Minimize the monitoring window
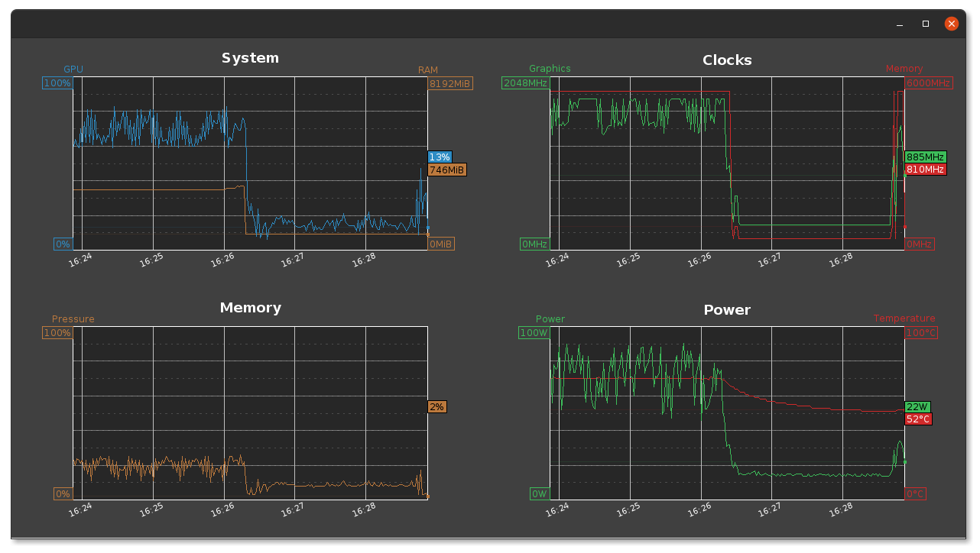The width and height of the screenshot is (980, 553). point(900,24)
